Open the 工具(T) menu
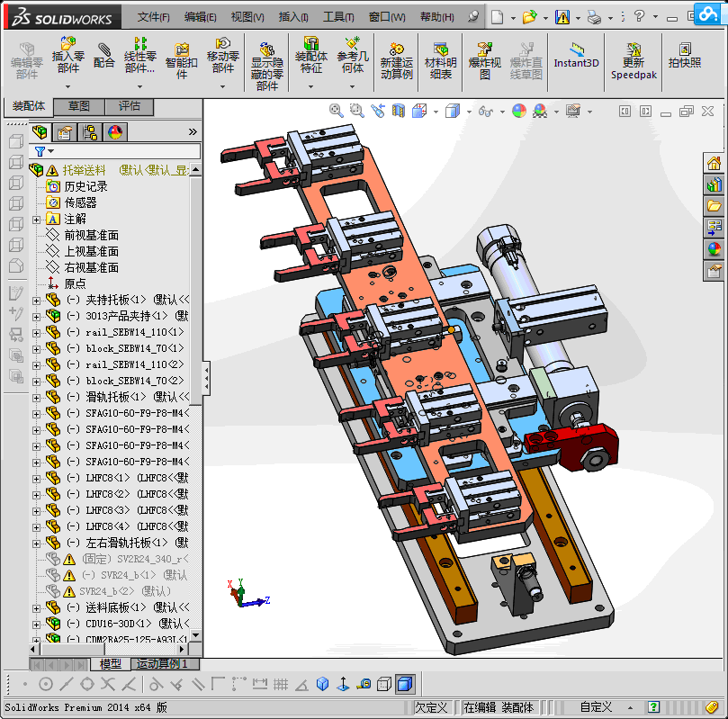728x719 pixels. 338,17
